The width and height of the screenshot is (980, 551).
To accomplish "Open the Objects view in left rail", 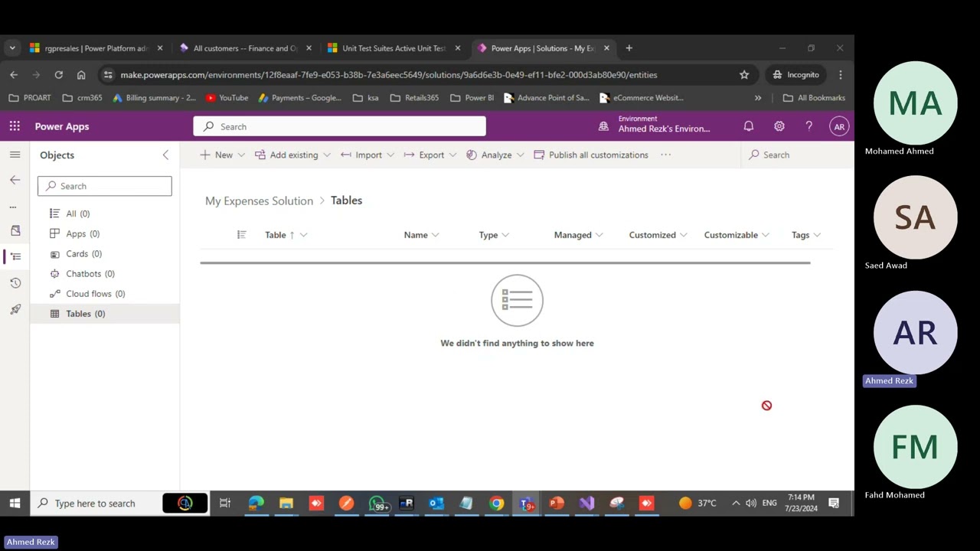I will (15, 256).
